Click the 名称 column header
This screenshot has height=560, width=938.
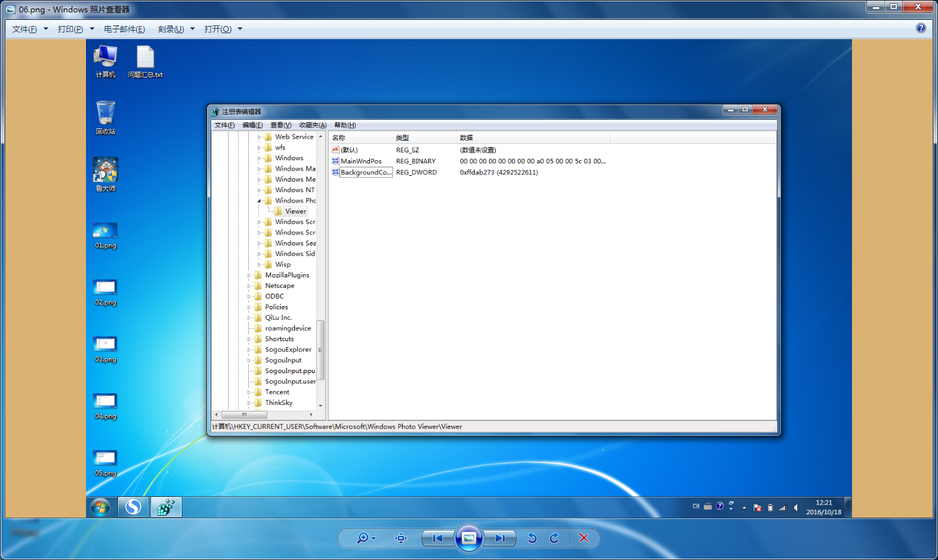[361, 137]
